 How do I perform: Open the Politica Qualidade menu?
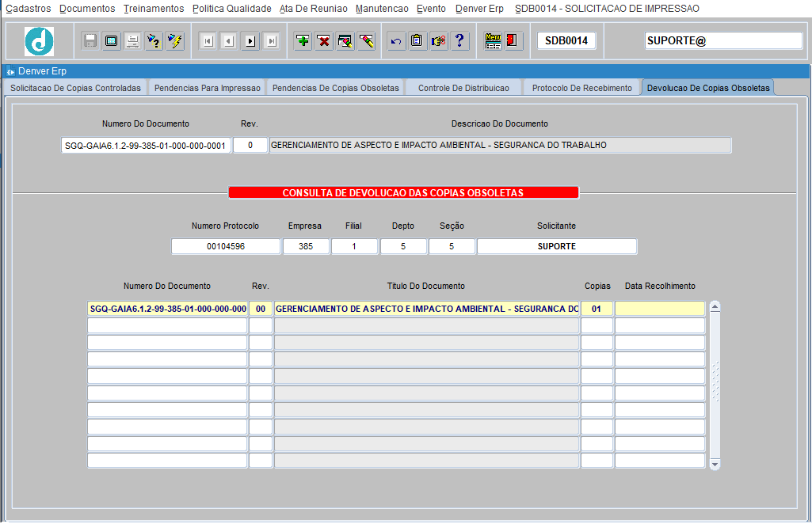[x=232, y=9]
